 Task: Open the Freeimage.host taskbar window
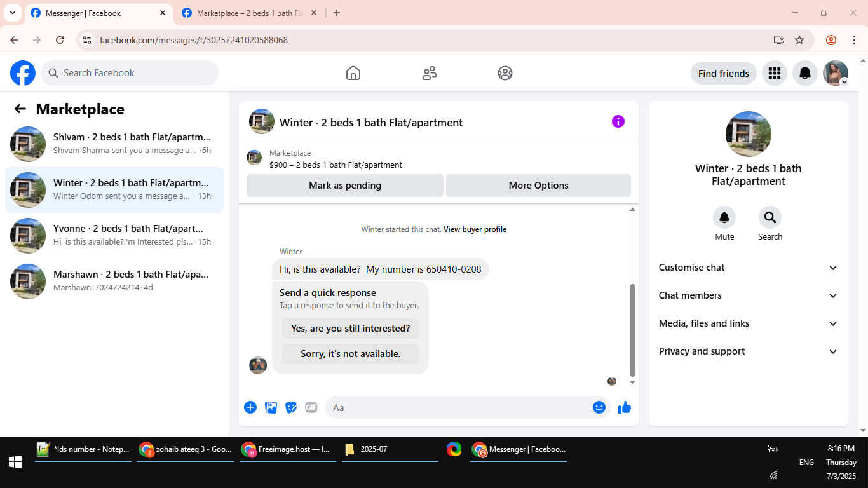288,449
